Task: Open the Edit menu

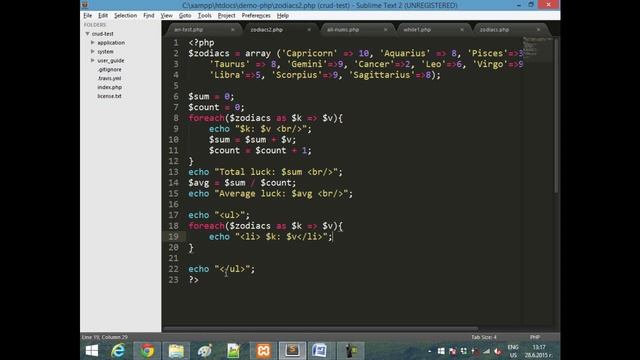Action: pos(103,16)
